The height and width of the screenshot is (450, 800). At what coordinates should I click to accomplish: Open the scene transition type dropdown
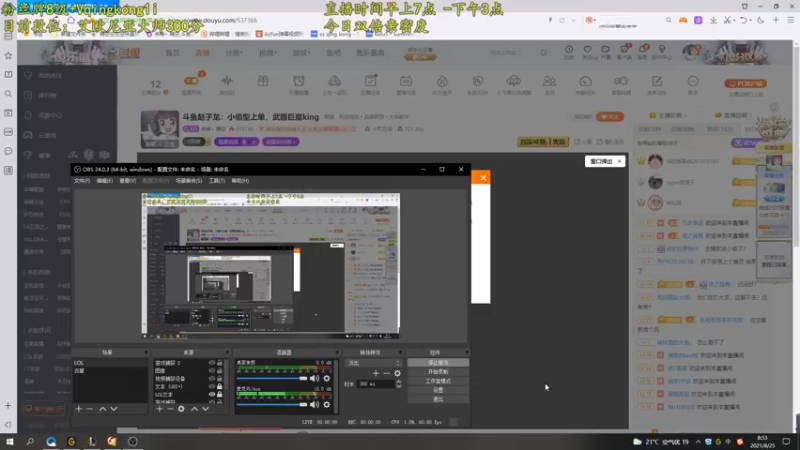point(373,363)
